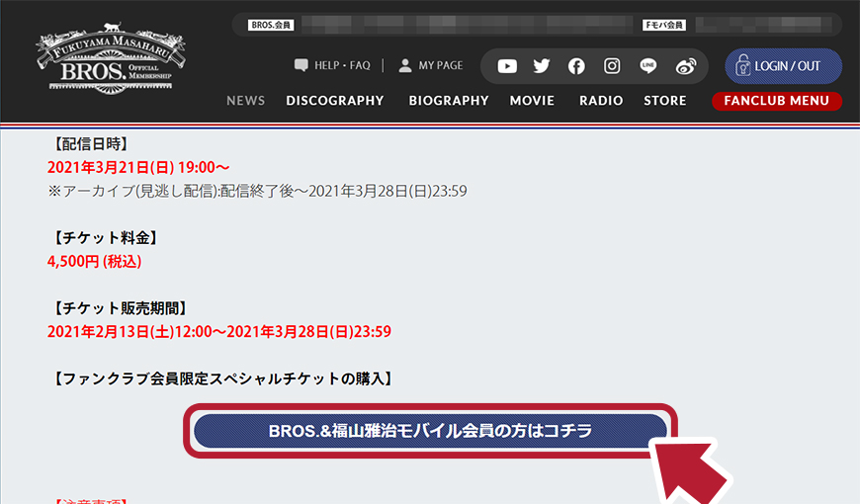Open the LINE chat icon
Image resolution: width=860 pixels, height=504 pixels.
648,66
